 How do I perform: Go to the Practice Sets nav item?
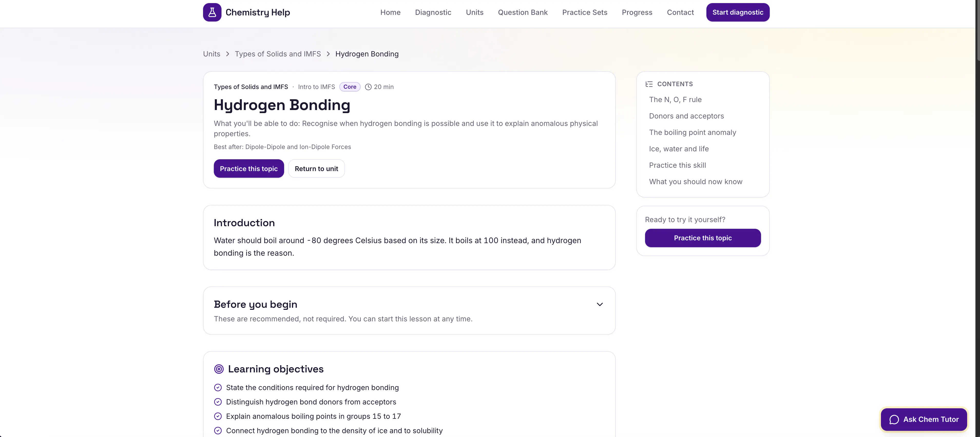point(585,13)
